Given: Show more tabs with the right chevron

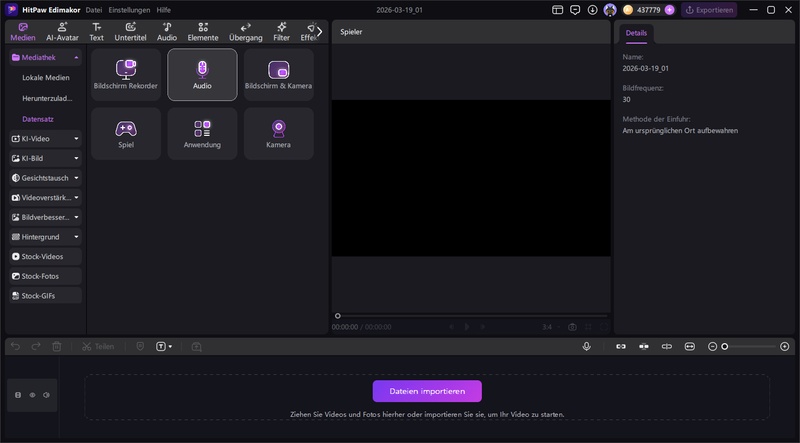Looking at the screenshot, I should point(320,32).
